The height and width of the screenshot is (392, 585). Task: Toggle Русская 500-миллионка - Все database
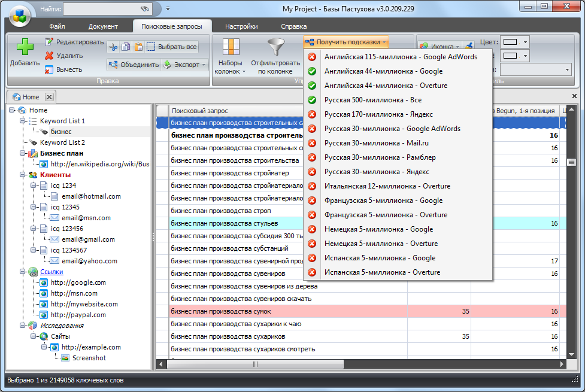[312, 100]
